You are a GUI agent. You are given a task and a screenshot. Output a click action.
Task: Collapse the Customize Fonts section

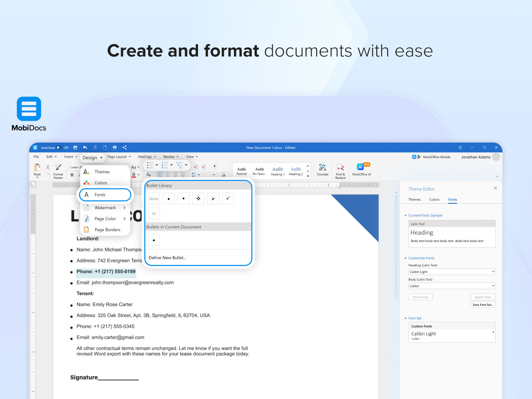tap(406, 258)
